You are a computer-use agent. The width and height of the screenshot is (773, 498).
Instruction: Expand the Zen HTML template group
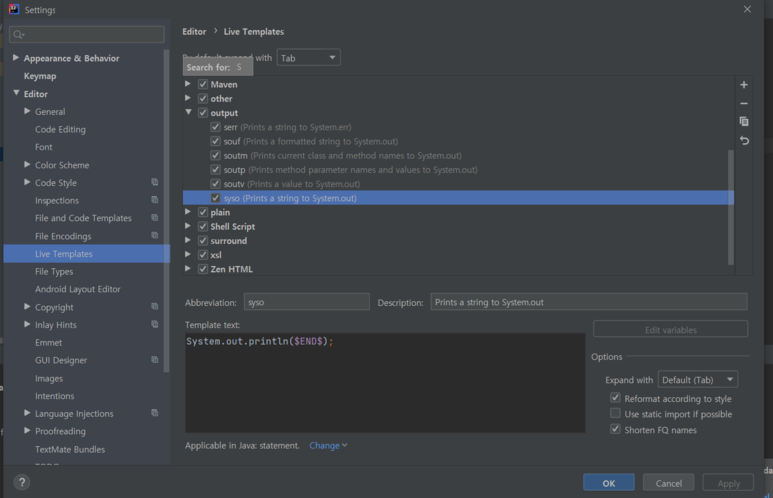coord(188,269)
